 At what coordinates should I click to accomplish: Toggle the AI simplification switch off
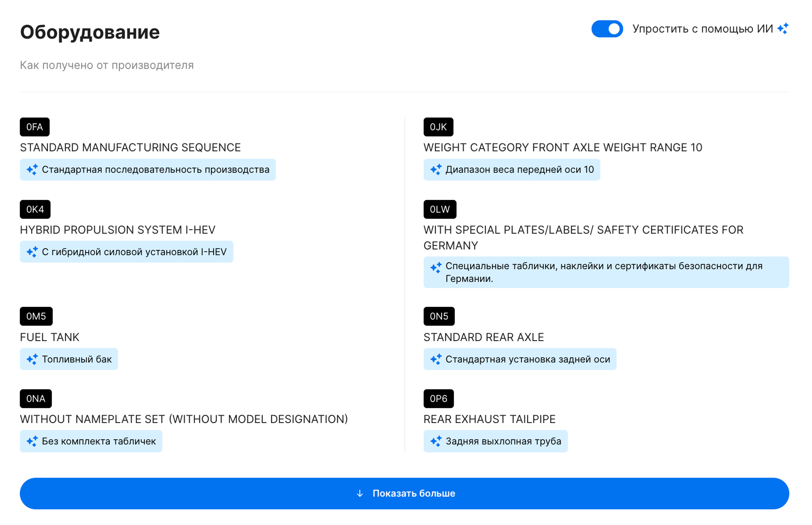pyautogui.click(x=607, y=29)
